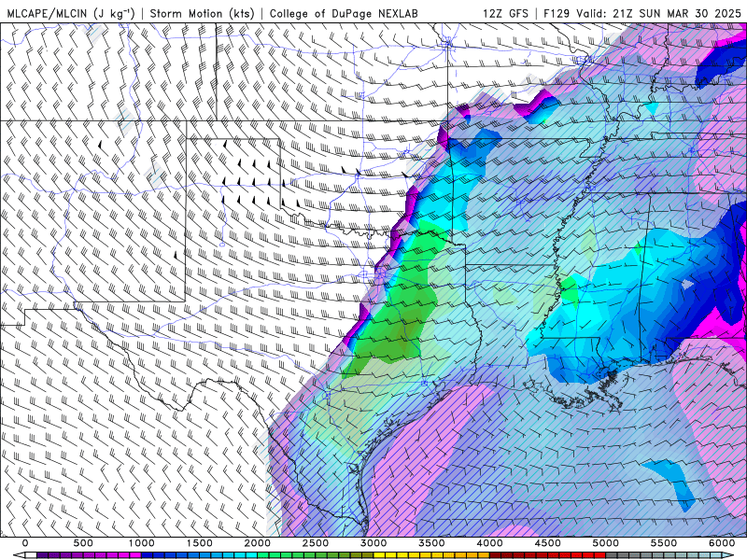Click the F129 Valid: 21Z SUN MAR 30 2025 text
Screen dimensions: 747x560
coord(642,13)
